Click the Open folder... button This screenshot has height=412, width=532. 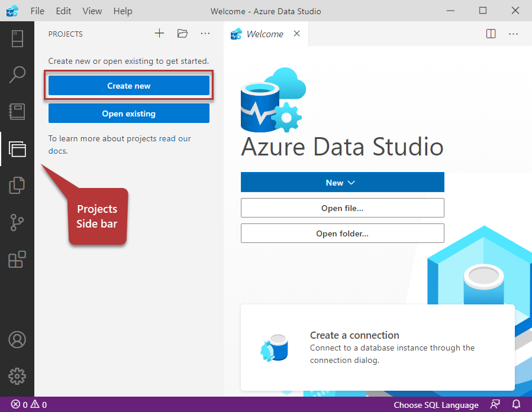coord(343,233)
